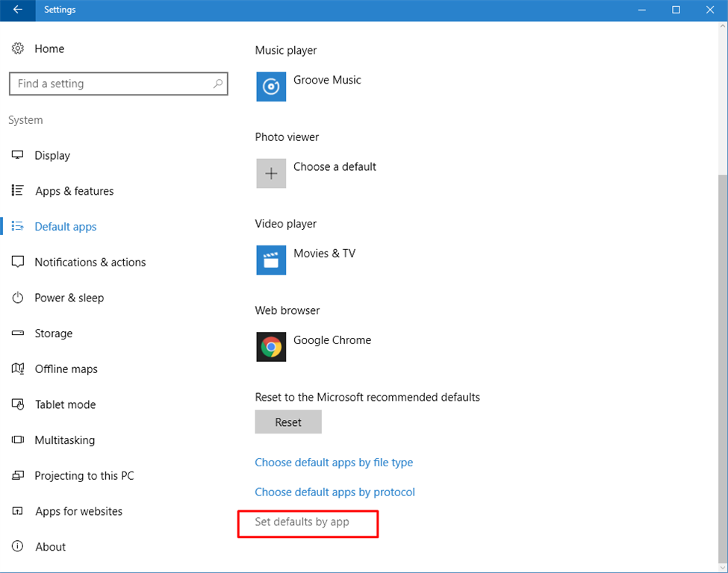Click the search magnifier icon
The height and width of the screenshot is (573, 728).
pos(218,84)
